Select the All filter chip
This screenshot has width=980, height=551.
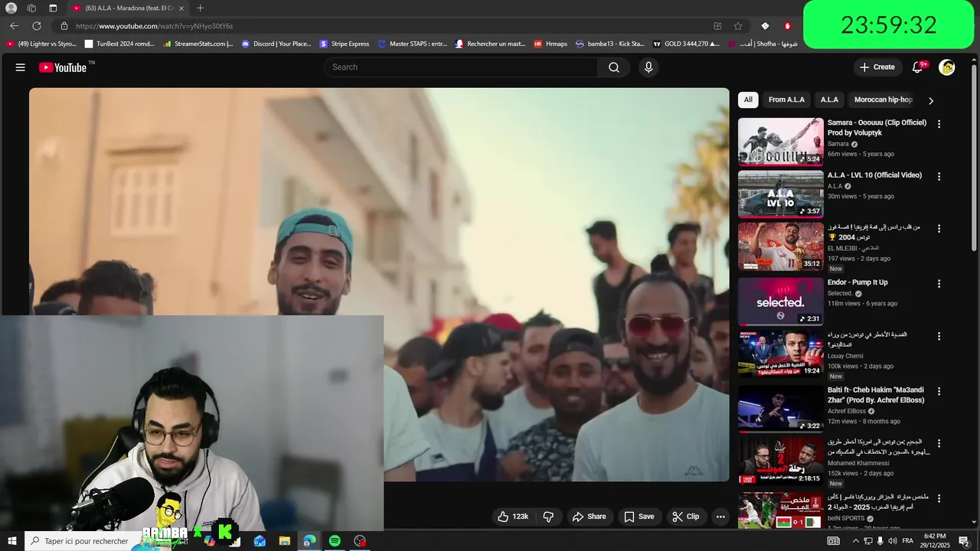tap(748, 99)
